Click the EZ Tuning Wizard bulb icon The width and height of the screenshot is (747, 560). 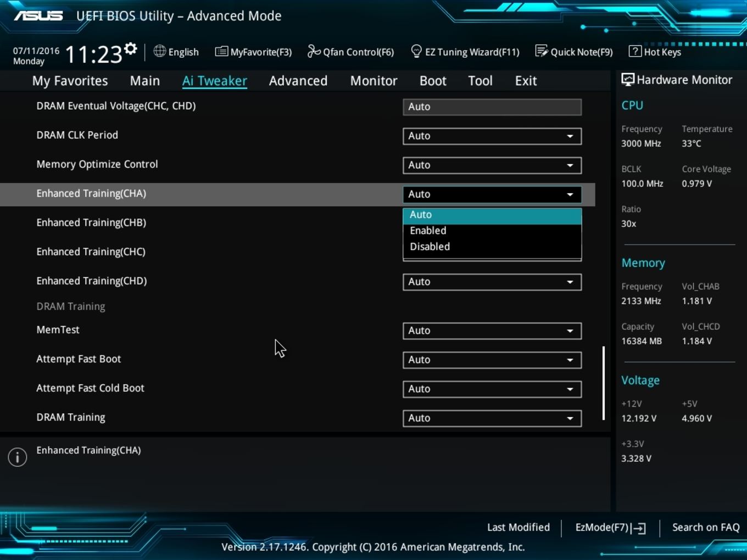point(416,52)
